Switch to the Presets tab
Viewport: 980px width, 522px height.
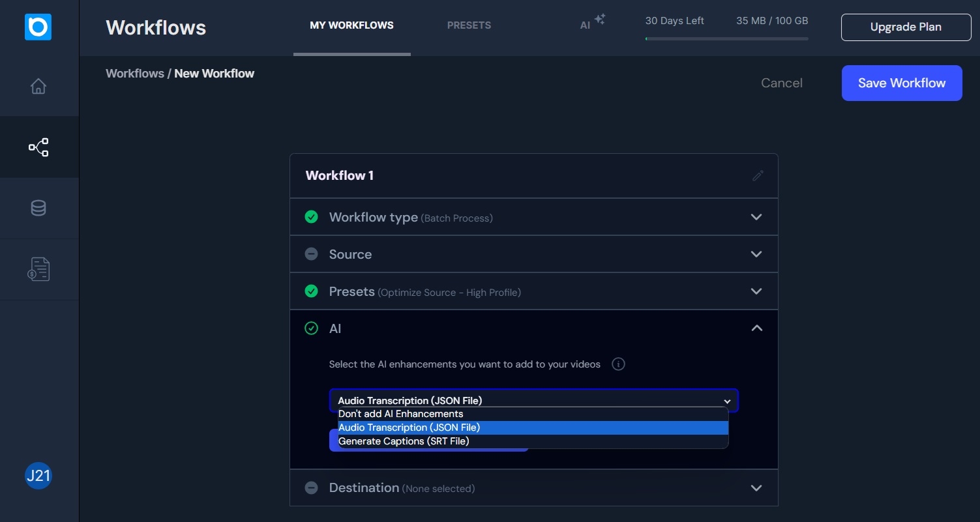click(x=469, y=25)
